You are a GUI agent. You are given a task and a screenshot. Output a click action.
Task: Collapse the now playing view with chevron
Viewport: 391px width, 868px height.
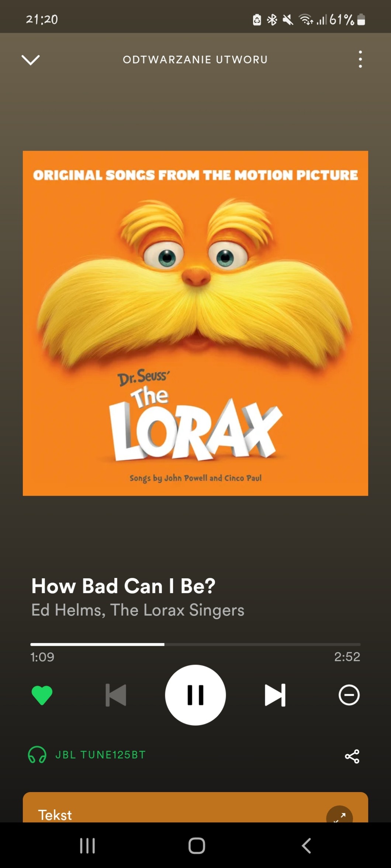[31, 60]
